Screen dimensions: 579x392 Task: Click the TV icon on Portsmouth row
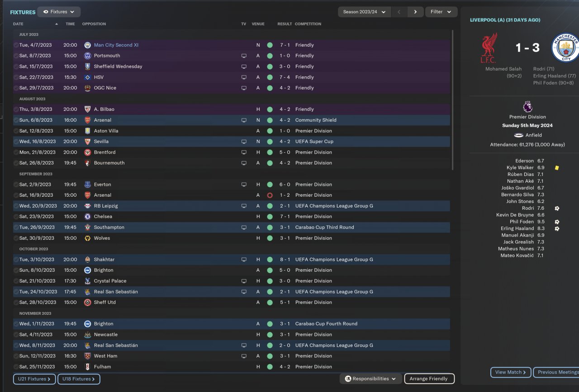(244, 56)
